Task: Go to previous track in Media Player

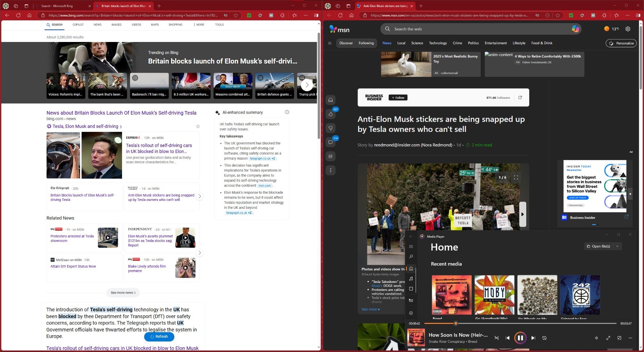Action: point(508,338)
